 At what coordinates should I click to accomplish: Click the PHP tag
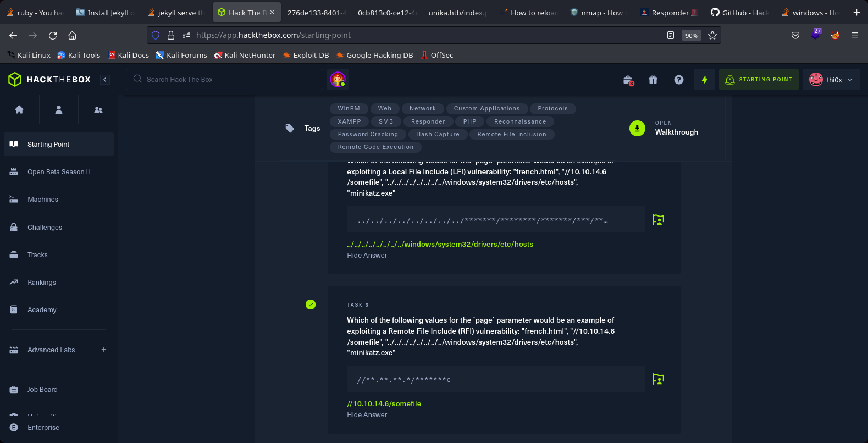[x=470, y=121]
